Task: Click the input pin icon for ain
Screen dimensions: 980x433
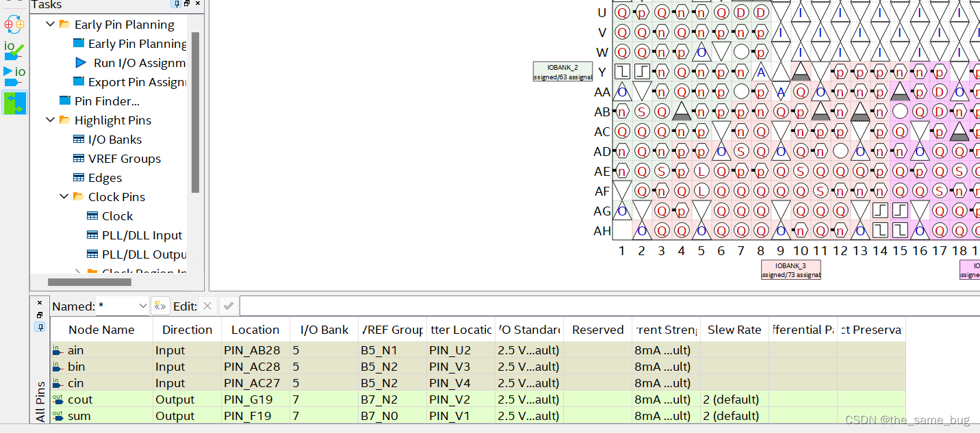Action: 58,350
